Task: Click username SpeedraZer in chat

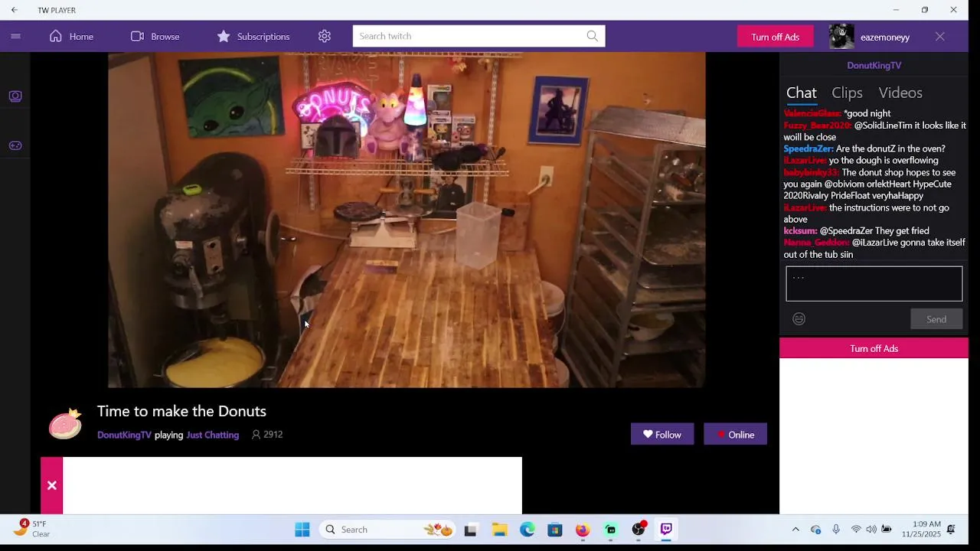Action: coord(808,148)
